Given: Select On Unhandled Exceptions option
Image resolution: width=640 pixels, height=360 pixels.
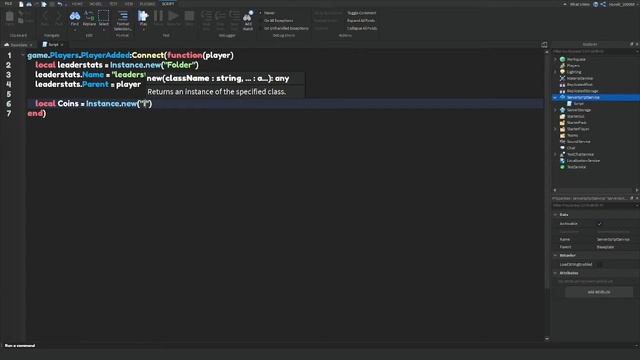Looking at the screenshot, I should tap(284, 28).
